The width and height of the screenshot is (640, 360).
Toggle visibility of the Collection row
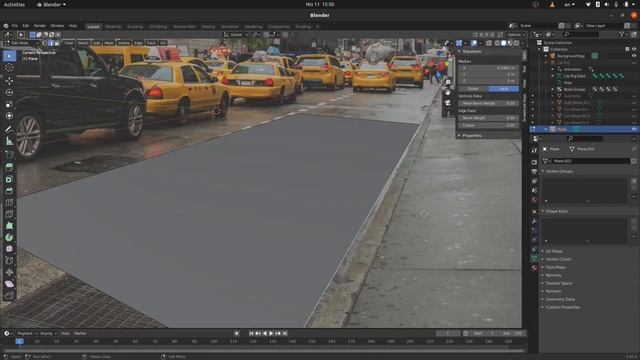pyautogui.click(x=634, y=49)
